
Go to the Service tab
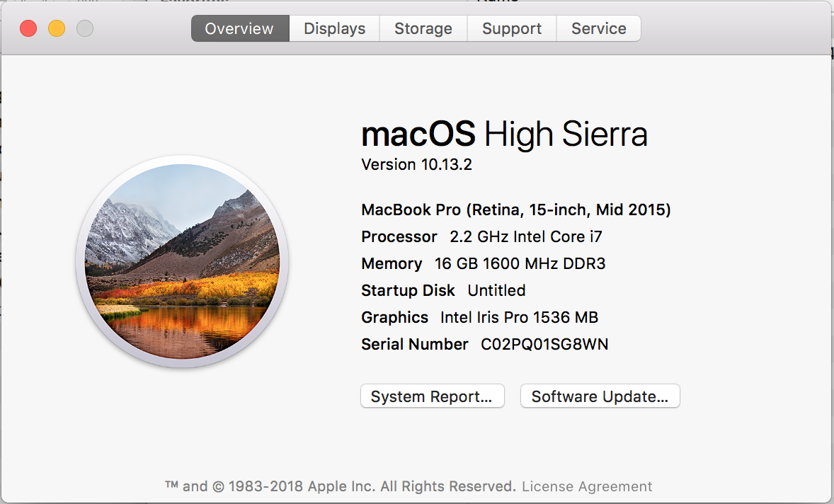click(598, 28)
